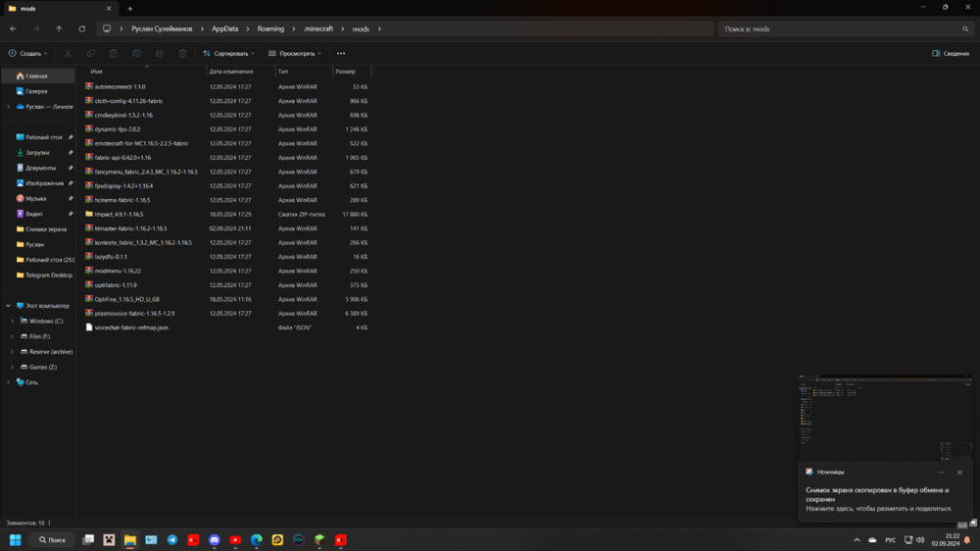This screenshot has height=551, width=980.
Task: Click Руслан Сулейманов in the breadcrumb
Action: pyautogui.click(x=162, y=28)
